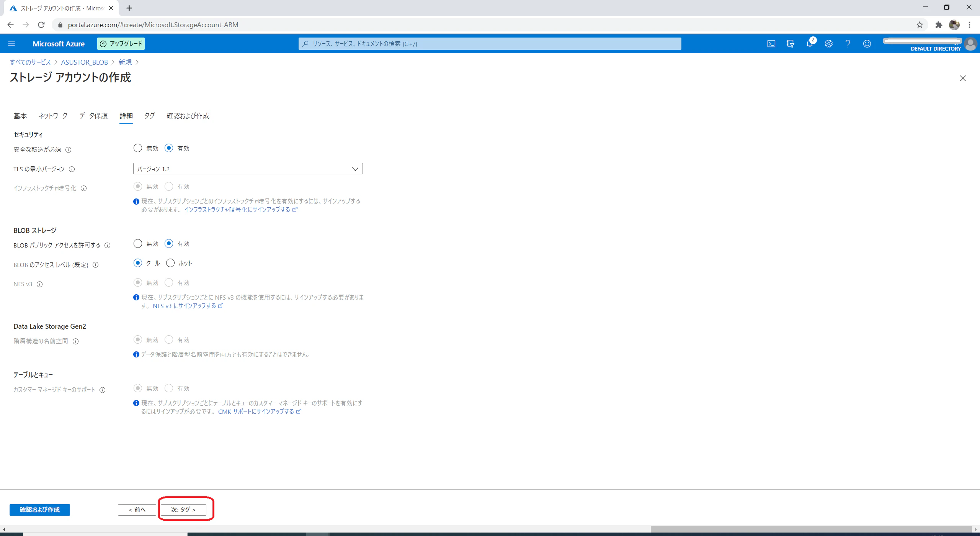Show info for 安全な転送が必須
Screen dimensions: 980x536
click(x=69, y=150)
